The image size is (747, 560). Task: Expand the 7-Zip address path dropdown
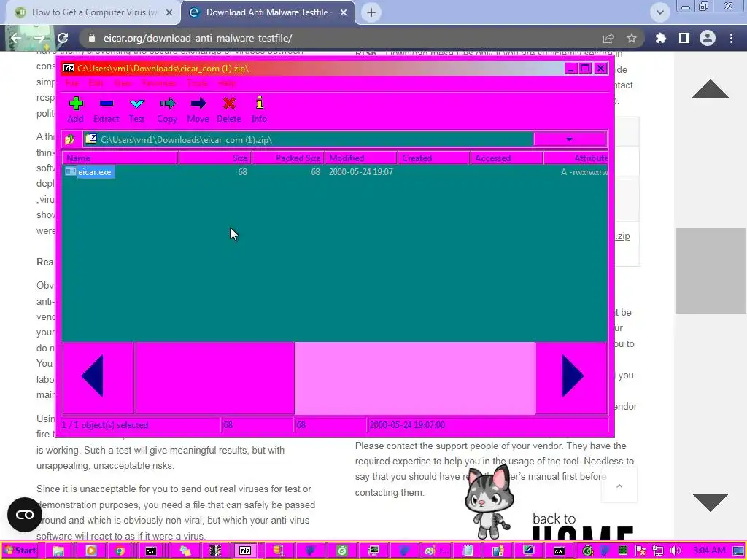pyautogui.click(x=569, y=139)
